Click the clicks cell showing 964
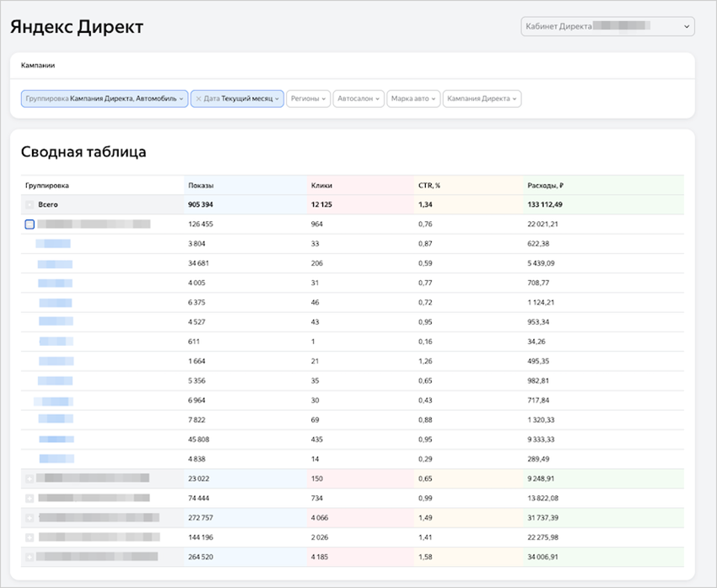Image resolution: width=717 pixels, height=588 pixels. pos(317,224)
